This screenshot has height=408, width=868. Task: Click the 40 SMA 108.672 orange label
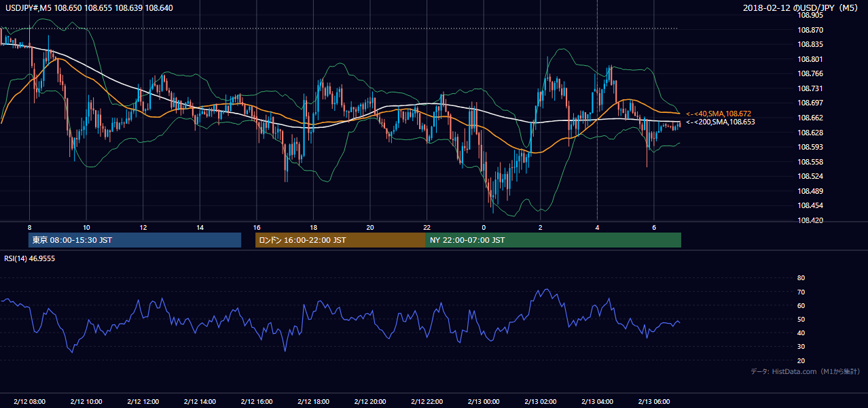pyautogui.click(x=719, y=114)
